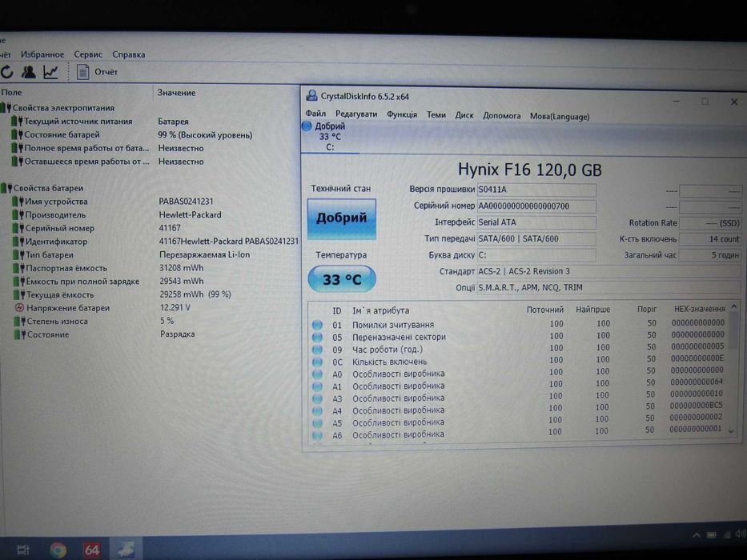The width and height of the screenshot is (747, 560).
Task: Click Hynix F16 120,0 GB disk title
Action: (x=530, y=170)
